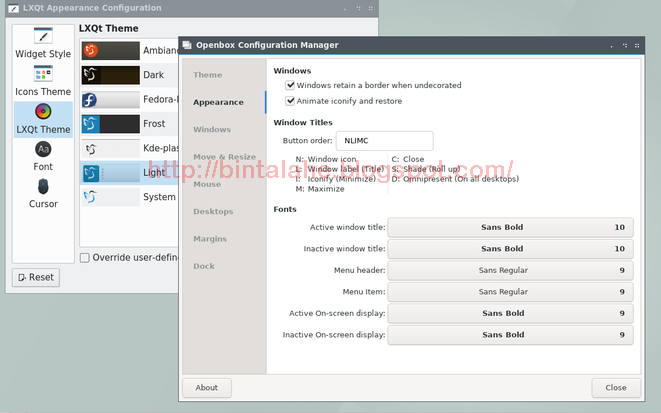661x413 pixels.
Task: Click 'M: Maximize' legend text
Action: [320, 189]
